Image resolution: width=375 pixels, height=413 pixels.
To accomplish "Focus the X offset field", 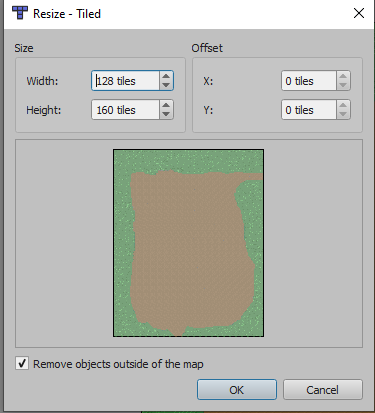I will pos(309,81).
